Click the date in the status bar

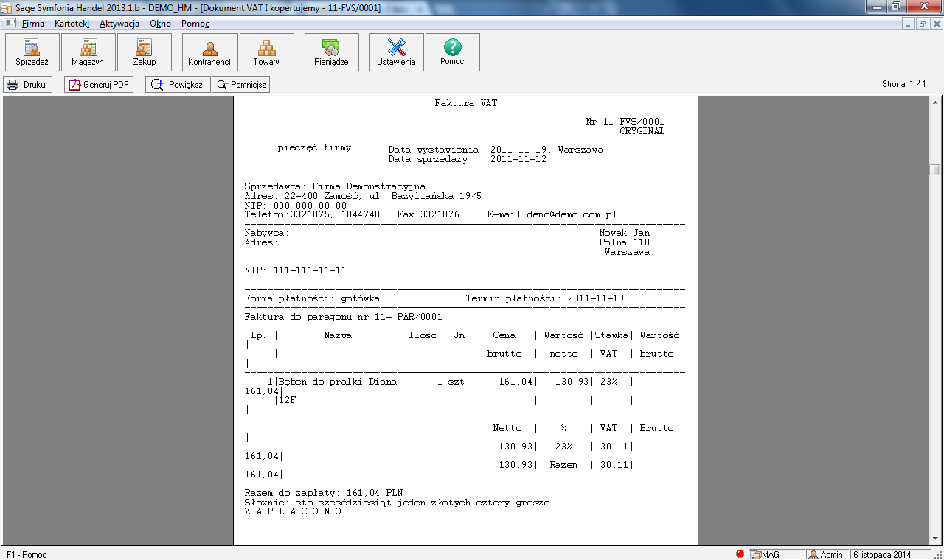882,554
